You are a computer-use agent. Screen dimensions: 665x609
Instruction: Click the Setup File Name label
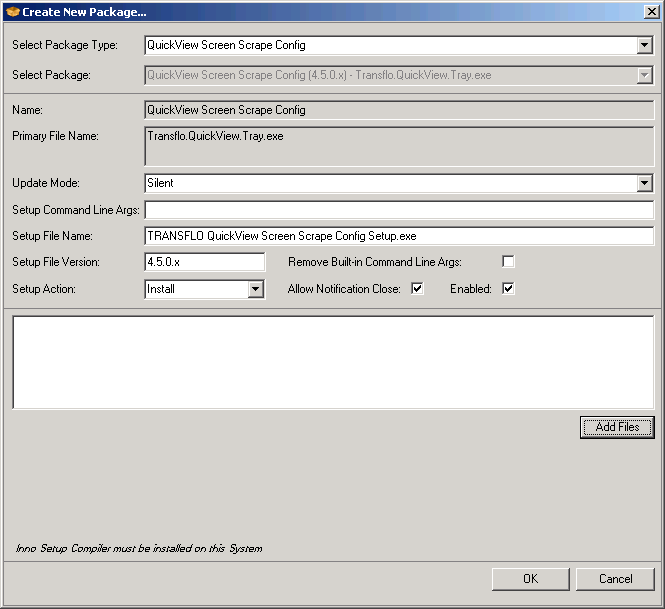coord(52,236)
